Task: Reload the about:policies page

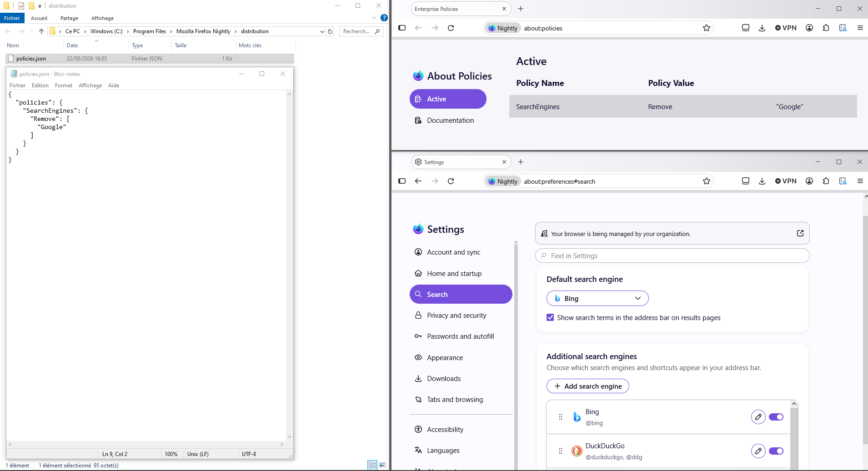Action: coord(451,28)
